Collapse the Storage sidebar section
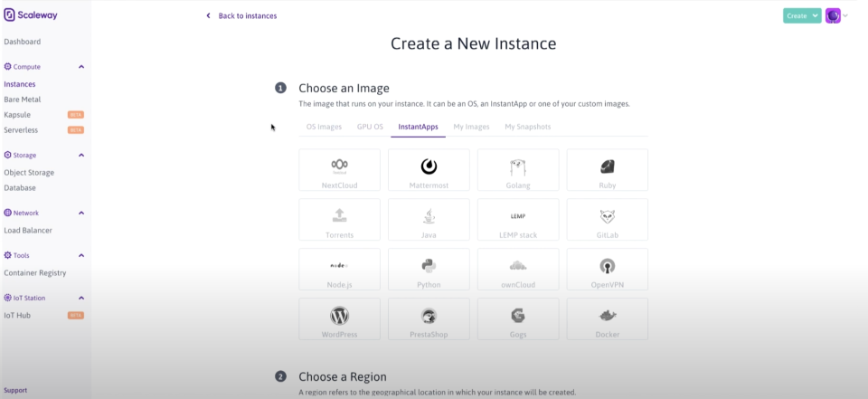Image resolution: width=868 pixels, height=399 pixels. tap(81, 156)
